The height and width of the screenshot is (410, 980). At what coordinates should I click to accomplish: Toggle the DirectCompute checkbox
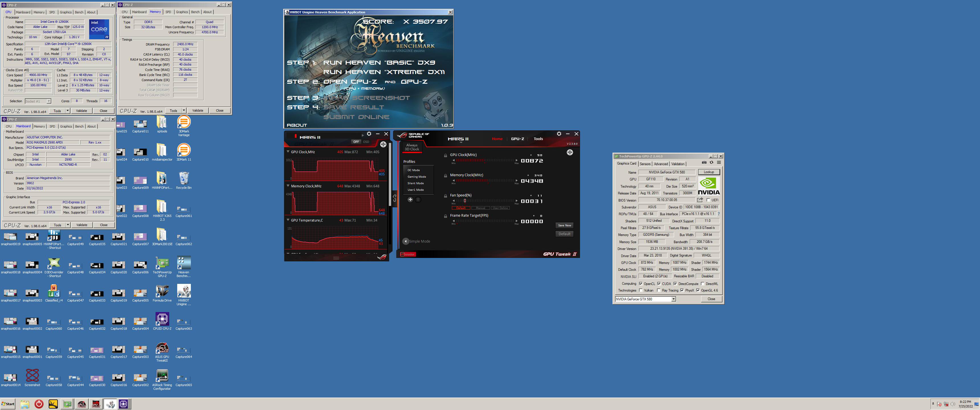point(675,284)
